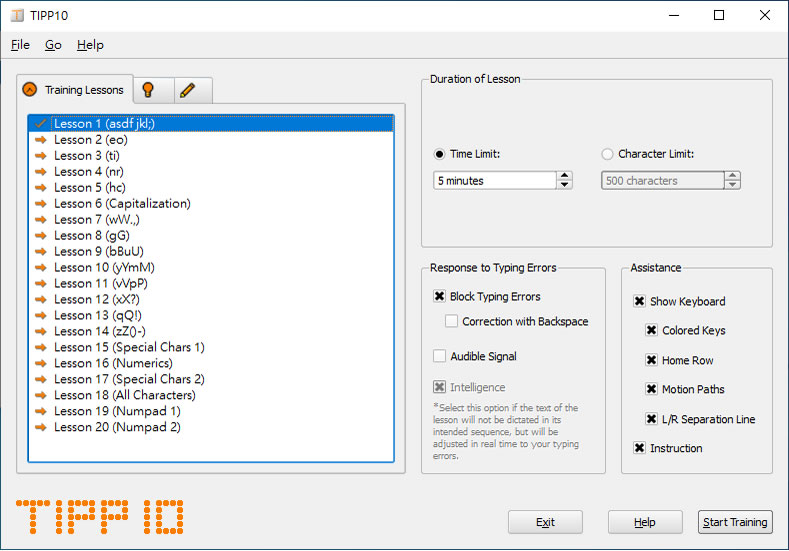Select Lesson 4 (nr)
Image resolution: width=789 pixels, height=551 pixels.
click(211, 172)
